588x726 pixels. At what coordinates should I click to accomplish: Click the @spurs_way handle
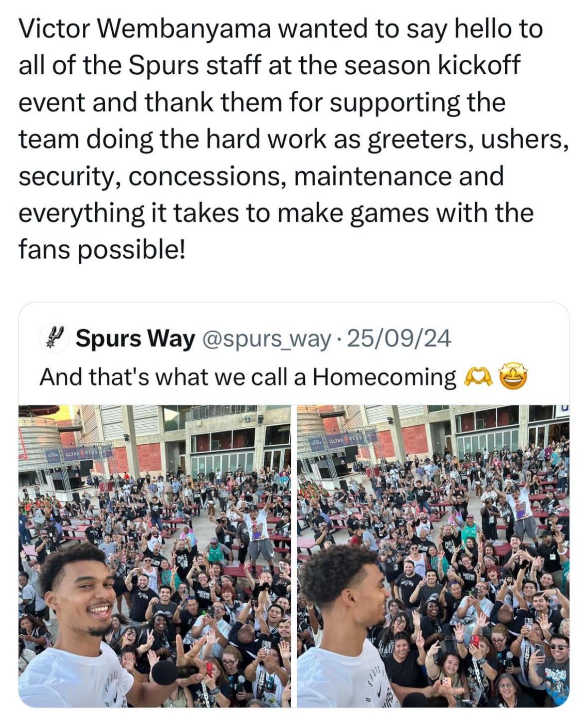(x=265, y=339)
